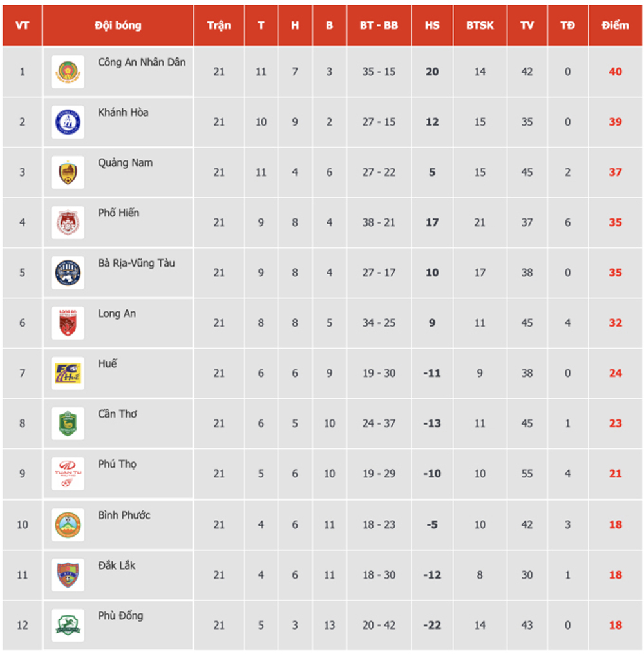Click the BT - BB column header
644x654 pixels.
pyautogui.click(x=379, y=25)
